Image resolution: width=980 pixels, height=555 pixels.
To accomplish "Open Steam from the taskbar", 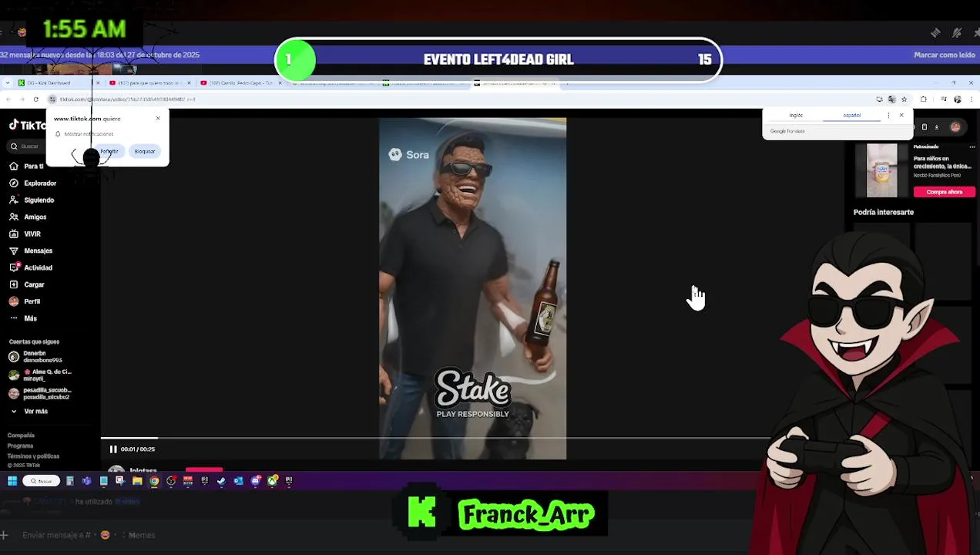I will pos(221,481).
